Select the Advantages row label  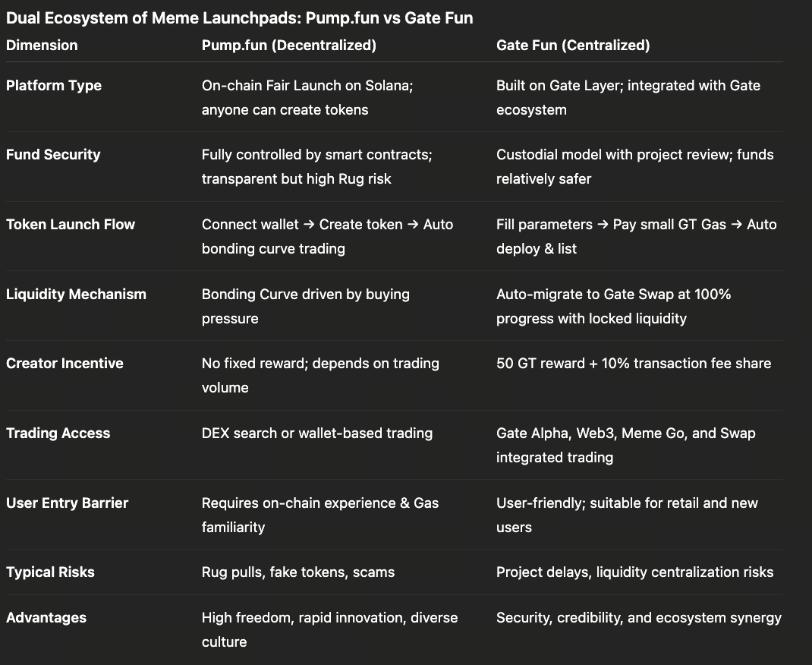point(46,618)
